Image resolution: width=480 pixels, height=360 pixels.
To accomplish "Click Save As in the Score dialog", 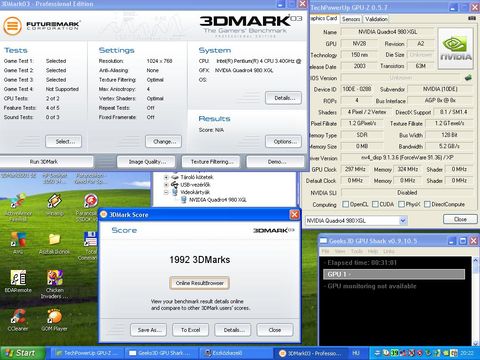I will [149, 330].
